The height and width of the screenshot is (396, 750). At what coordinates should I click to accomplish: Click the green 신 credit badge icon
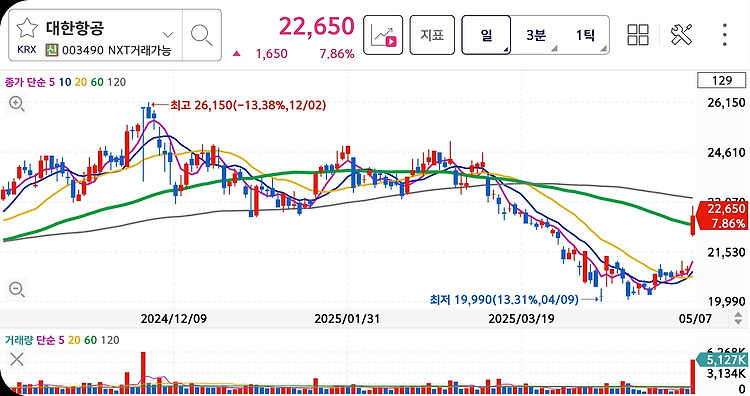point(52,50)
